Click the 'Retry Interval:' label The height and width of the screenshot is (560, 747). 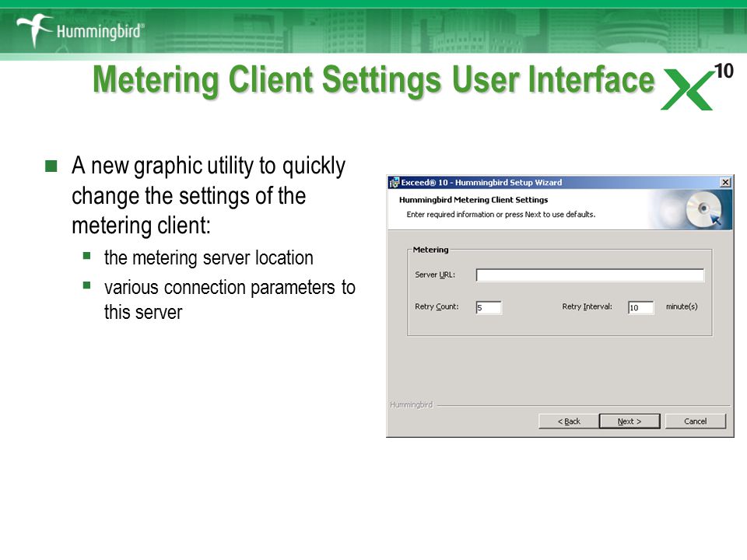coord(587,306)
